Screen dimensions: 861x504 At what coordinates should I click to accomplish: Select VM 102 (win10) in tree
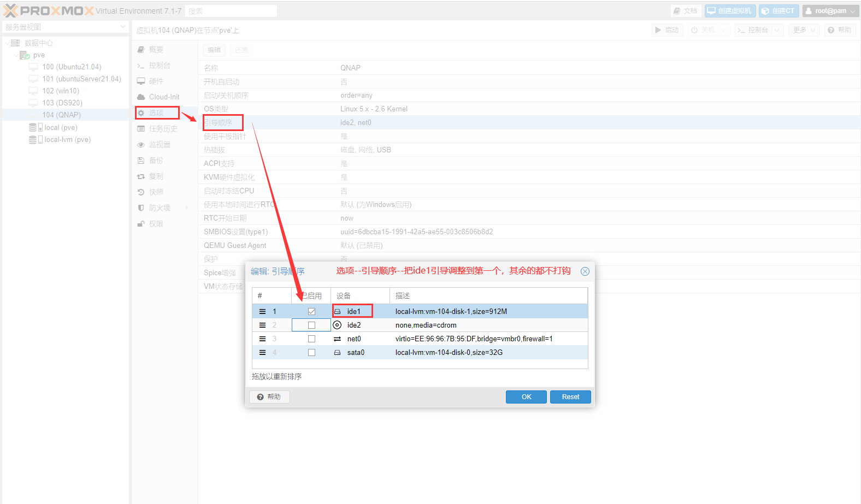coord(61,91)
